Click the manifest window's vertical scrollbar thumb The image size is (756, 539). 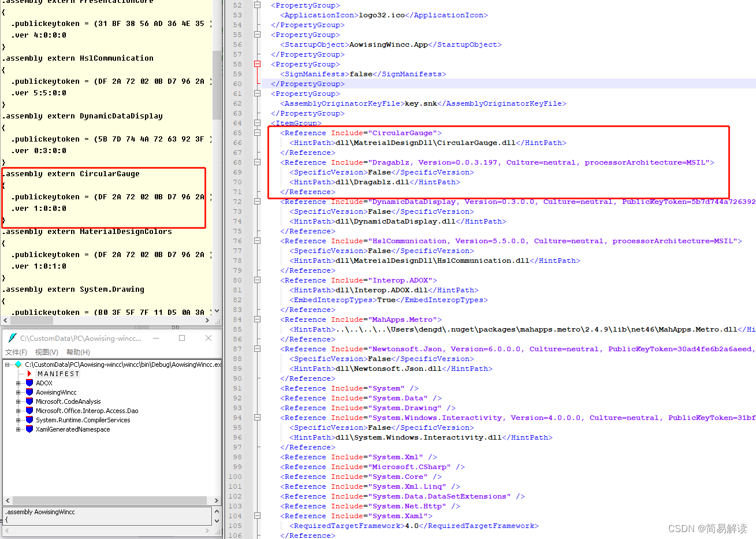217,85
